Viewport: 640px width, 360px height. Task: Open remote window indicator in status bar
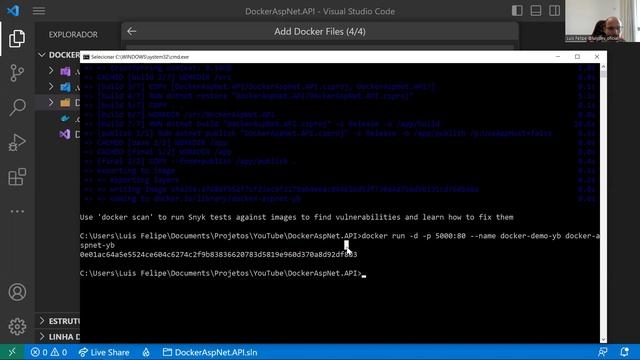click(x=12, y=352)
